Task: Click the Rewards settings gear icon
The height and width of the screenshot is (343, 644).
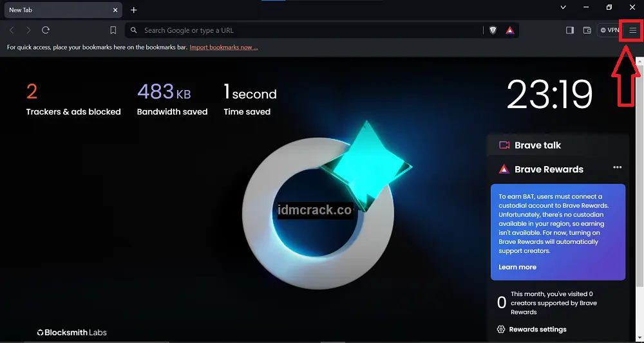Action: point(500,329)
